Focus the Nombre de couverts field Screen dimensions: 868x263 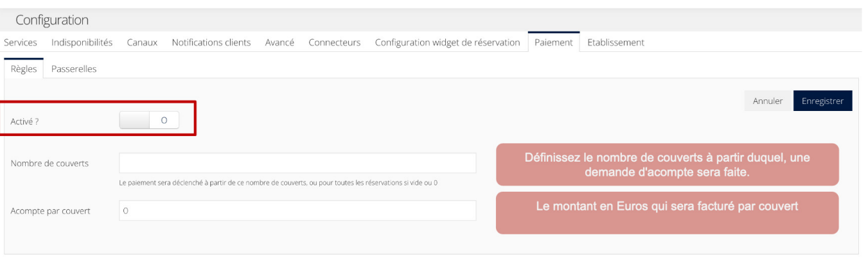[297, 163]
